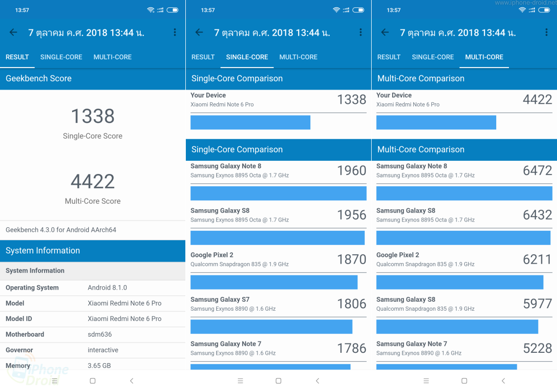Select SINGLE-CORE tab in right screen
557x392 pixels.
pyautogui.click(x=432, y=57)
